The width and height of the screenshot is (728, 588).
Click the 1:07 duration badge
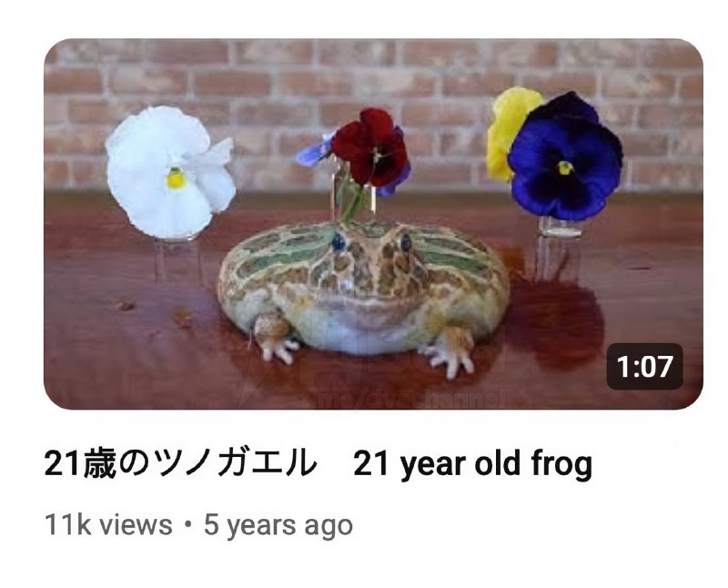click(645, 367)
